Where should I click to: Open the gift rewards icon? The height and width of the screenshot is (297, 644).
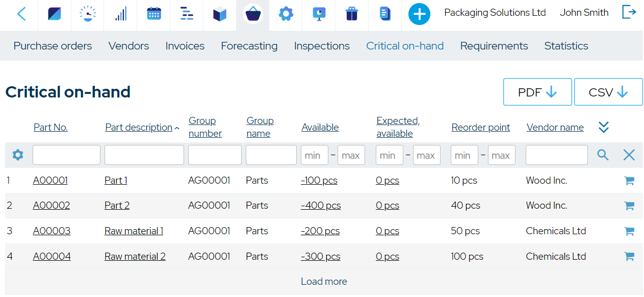(x=351, y=14)
